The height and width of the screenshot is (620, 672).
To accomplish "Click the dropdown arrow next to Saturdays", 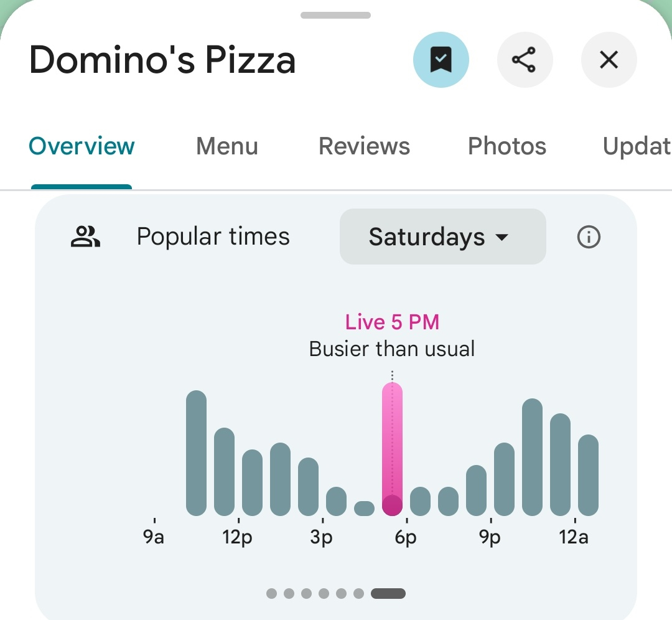I will pyautogui.click(x=502, y=237).
